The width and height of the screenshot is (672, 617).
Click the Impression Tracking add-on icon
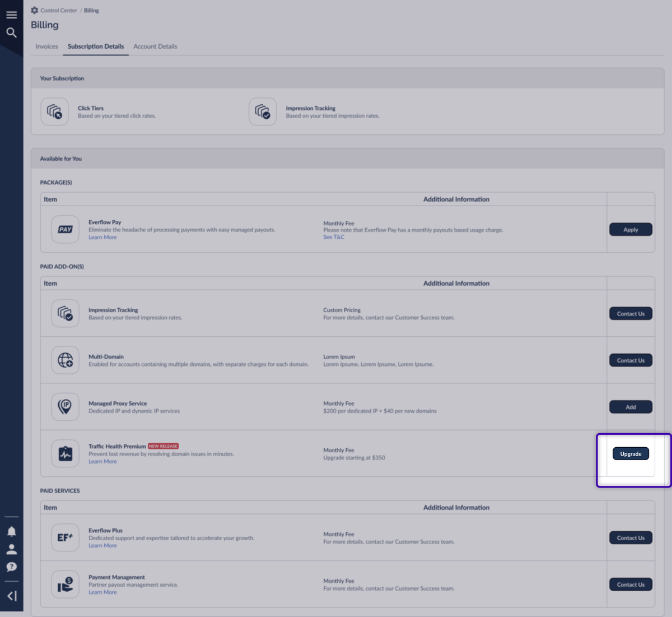point(66,313)
